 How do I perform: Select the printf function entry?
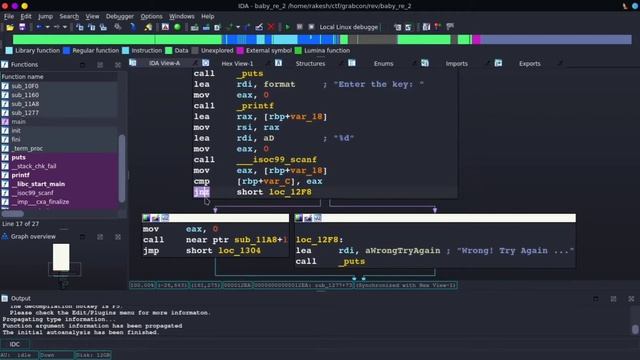click(x=59, y=175)
